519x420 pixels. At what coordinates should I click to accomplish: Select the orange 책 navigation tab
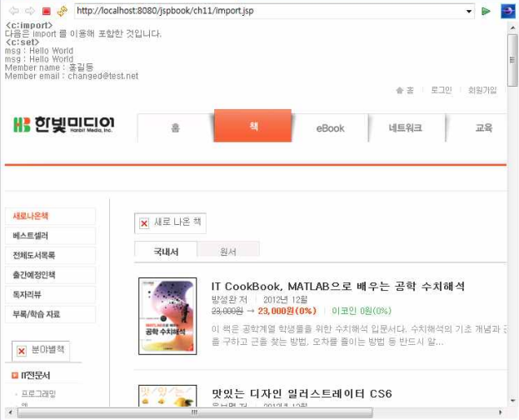(253, 126)
